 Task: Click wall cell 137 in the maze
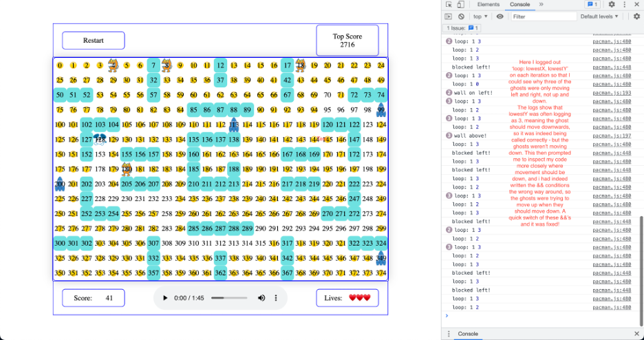pos(220,139)
